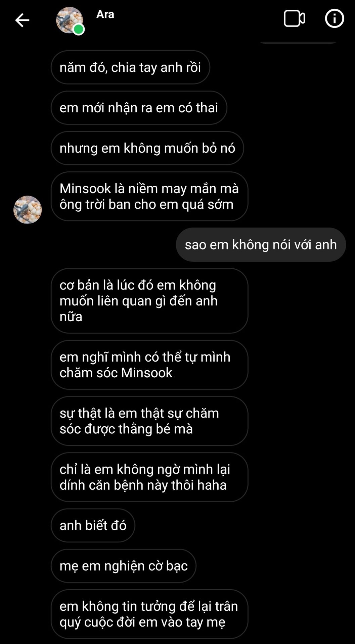Tap bubble "sự thật là em thật sự chăm sóc"
Viewport: 355px width, 644px height.
[x=149, y=421]
